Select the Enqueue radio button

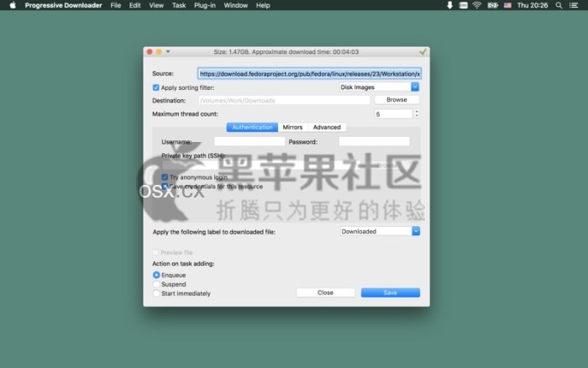point(156,275)
